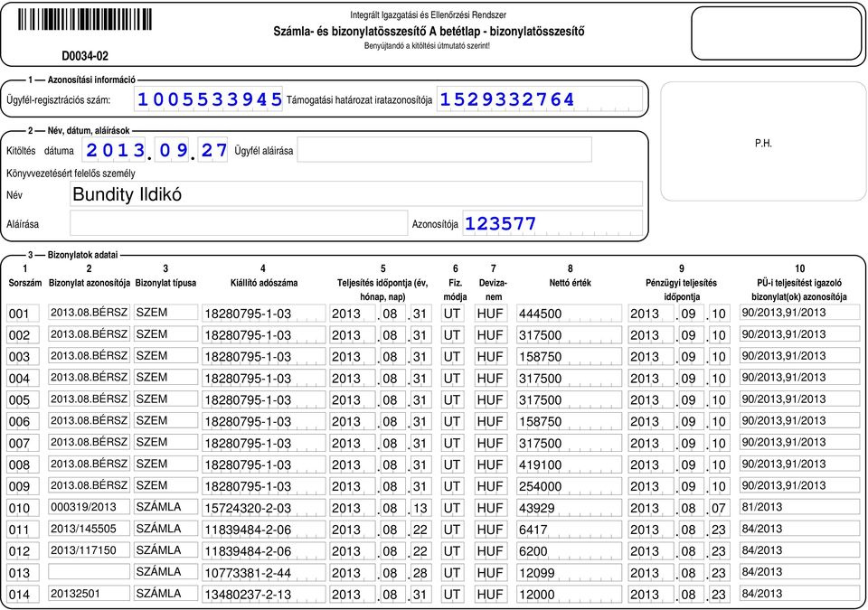This screenshot has height=610, width=868.
Task: Select the month 09 in Kitöltés dátuma
Action: coord(174,149)
